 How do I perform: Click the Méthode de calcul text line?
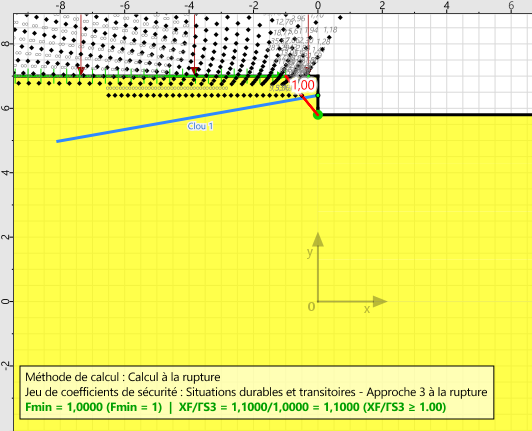point(123,377)
